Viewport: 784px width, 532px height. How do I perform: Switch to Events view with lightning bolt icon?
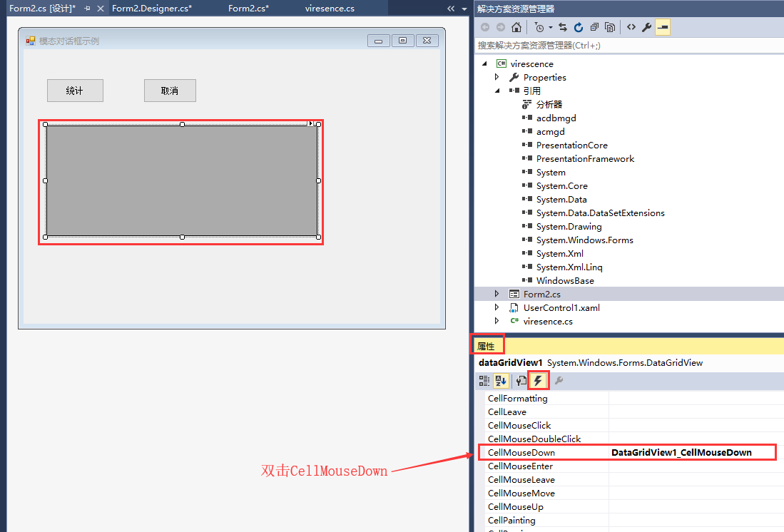[x=539, y=380]
